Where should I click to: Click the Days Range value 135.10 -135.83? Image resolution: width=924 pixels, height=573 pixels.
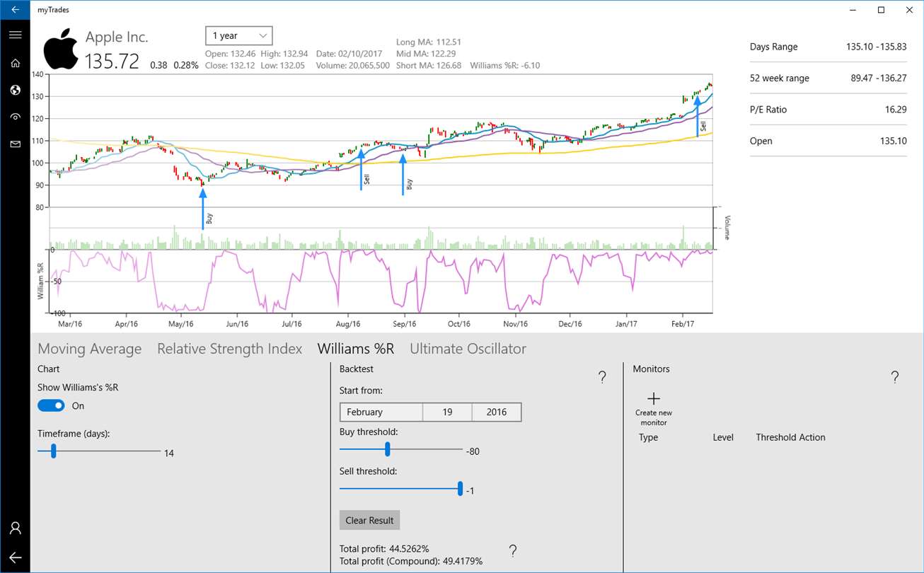877,47
